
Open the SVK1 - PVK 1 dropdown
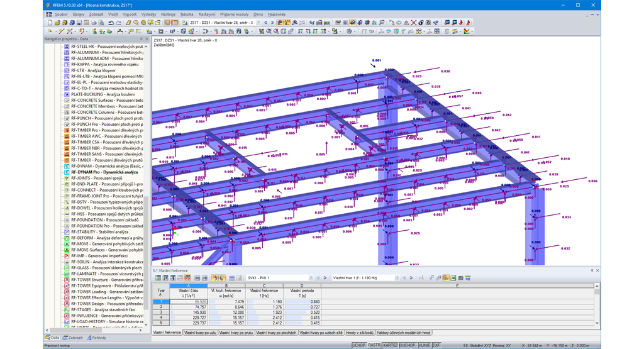coord(311,278)
